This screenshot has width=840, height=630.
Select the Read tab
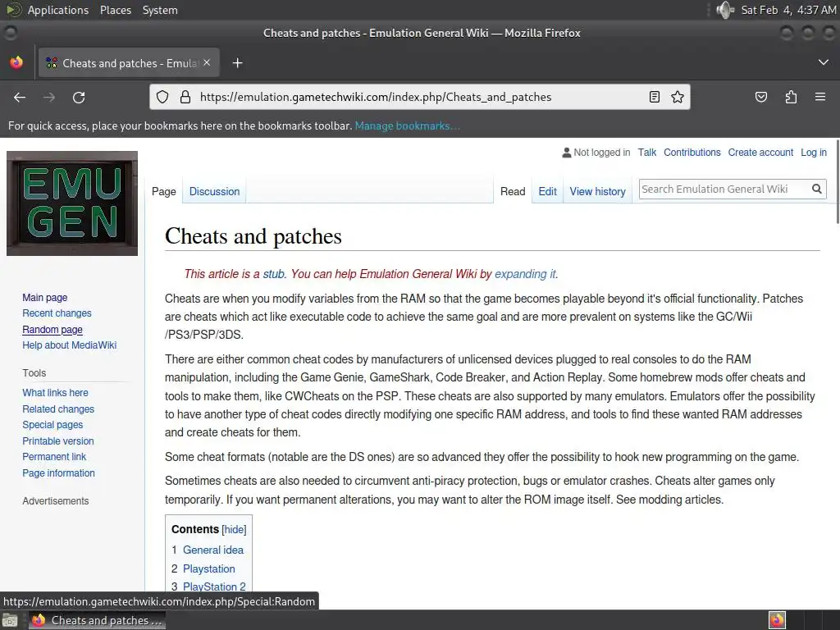click(513, 191)
